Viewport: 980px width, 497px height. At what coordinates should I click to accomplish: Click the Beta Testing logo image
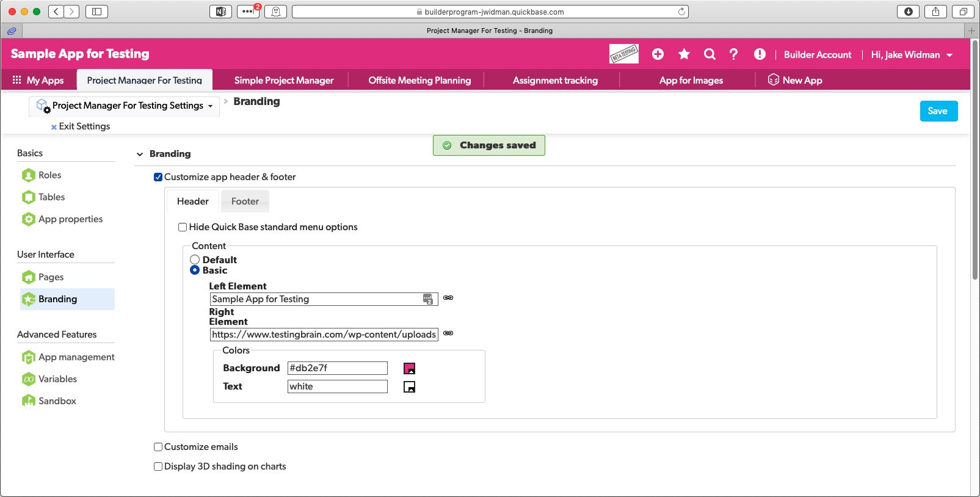point(624,54)
